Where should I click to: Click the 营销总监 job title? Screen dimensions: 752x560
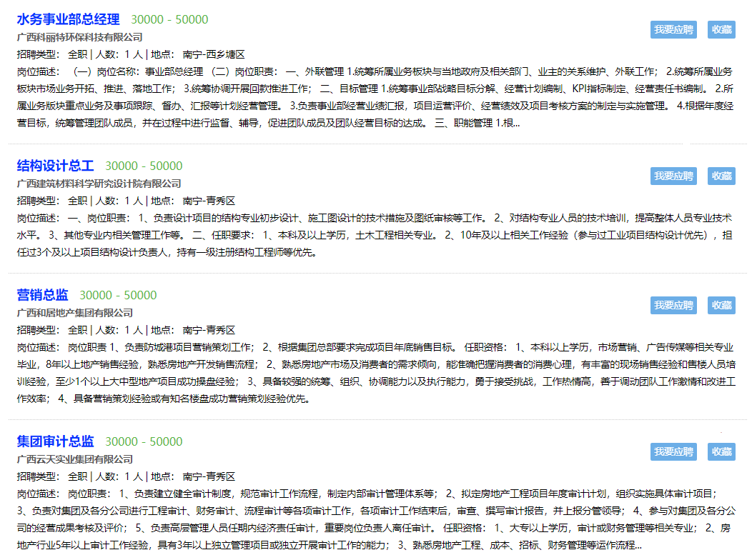click(x=42, y=295)
